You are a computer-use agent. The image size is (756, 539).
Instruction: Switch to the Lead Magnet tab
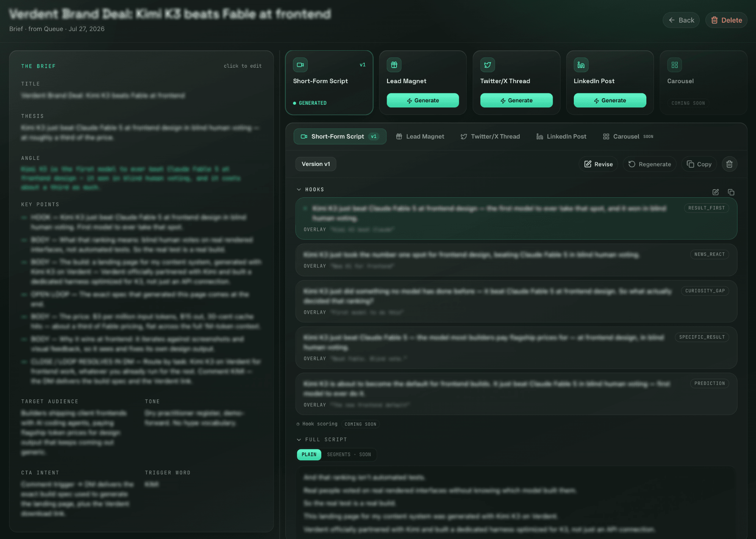[420, 136]
